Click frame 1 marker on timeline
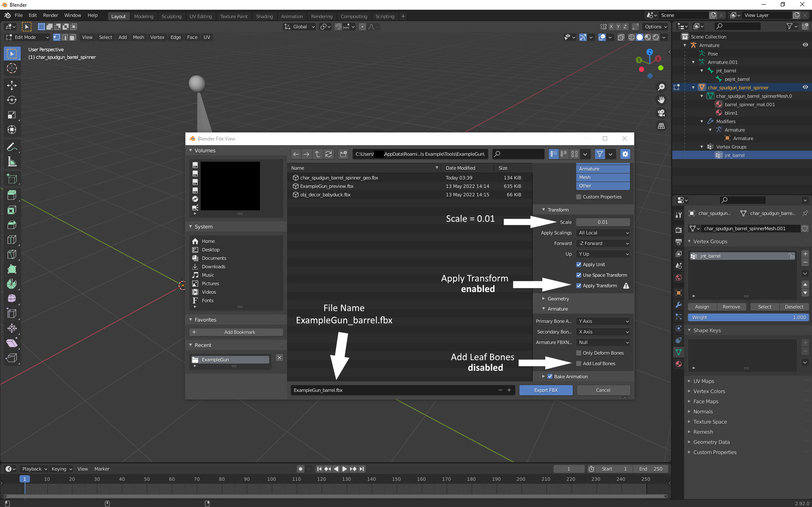Viewport: 812px width, 507px height. pyautogui.click(x=25, y=479)
